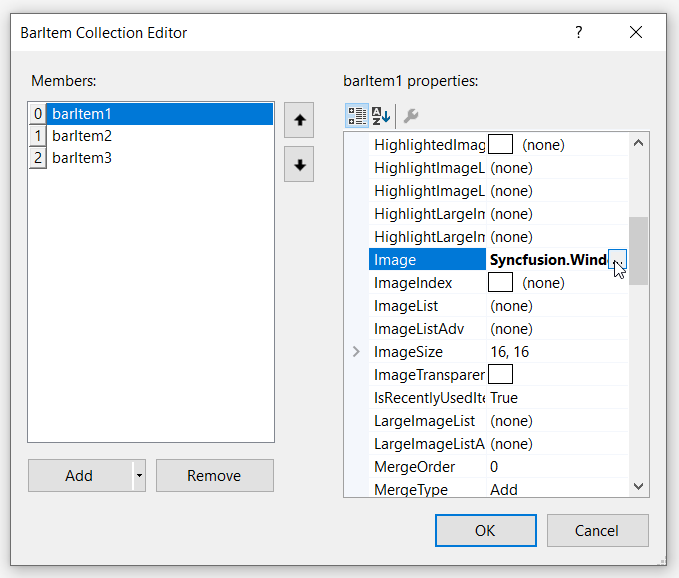Click the ImageList (none) value
This screenshot has height=578, width=679.
511,306
